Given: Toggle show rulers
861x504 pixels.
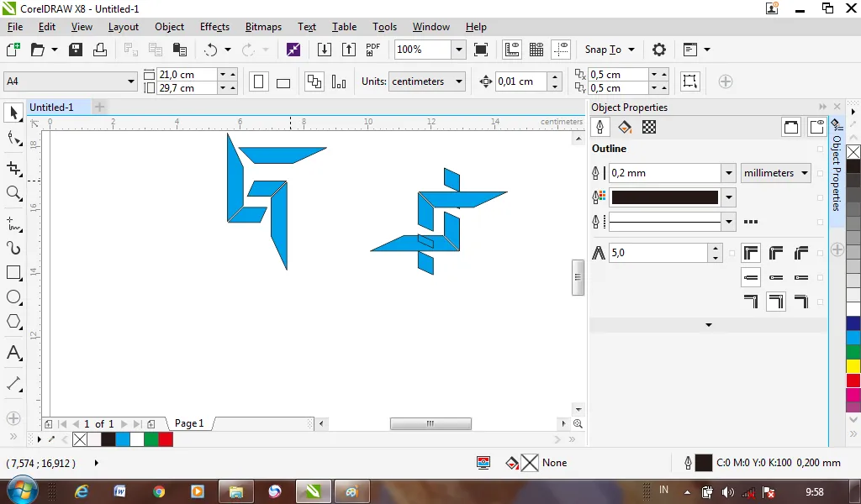Looking at the screenshot, I should 512,50.
